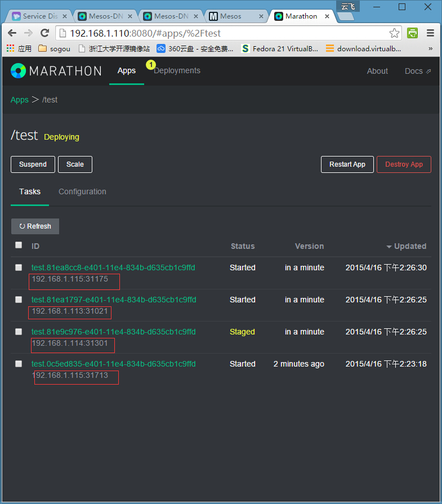
Task: Check the task test.81ea8cc8 checkbox
Action: [x=19, y=267]
